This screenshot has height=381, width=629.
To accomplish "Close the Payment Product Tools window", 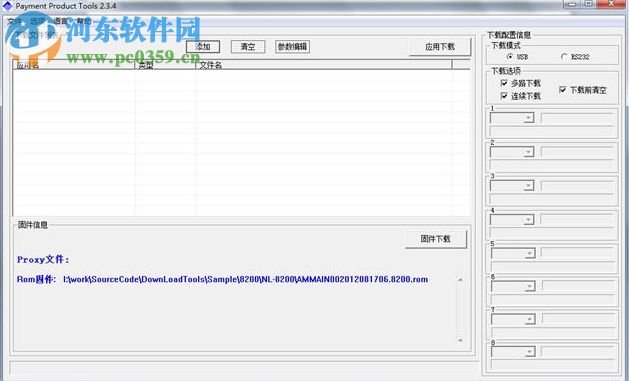I will (611, 4).
